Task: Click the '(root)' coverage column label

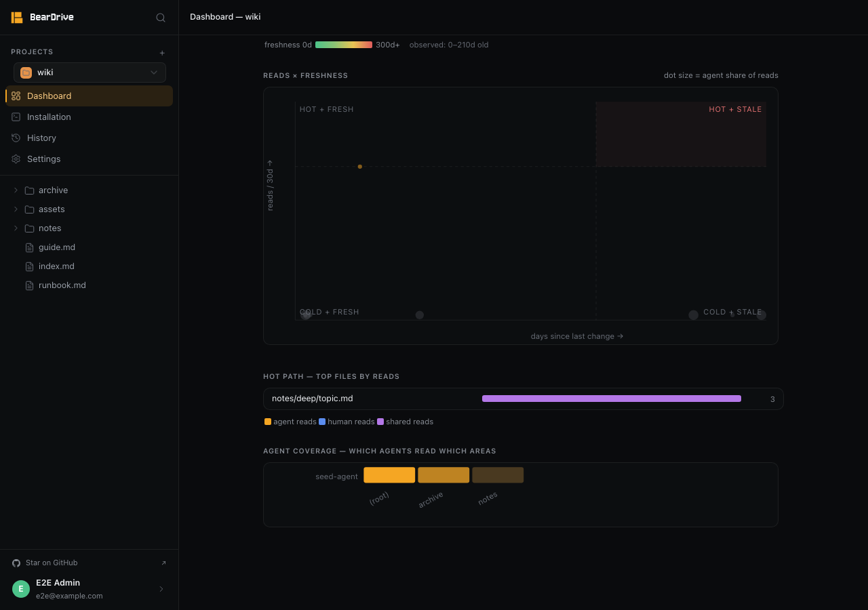Action: pos(379,498)
